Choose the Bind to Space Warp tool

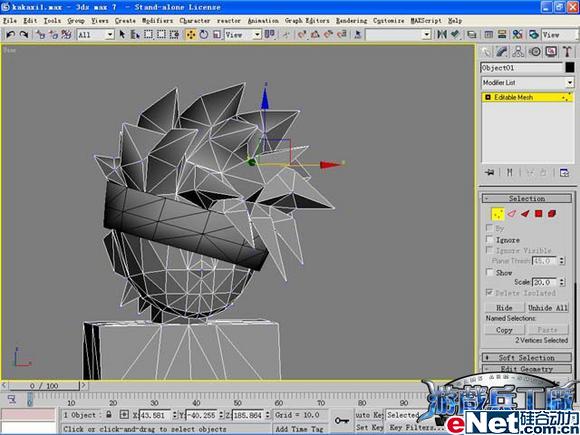(66, 34)
